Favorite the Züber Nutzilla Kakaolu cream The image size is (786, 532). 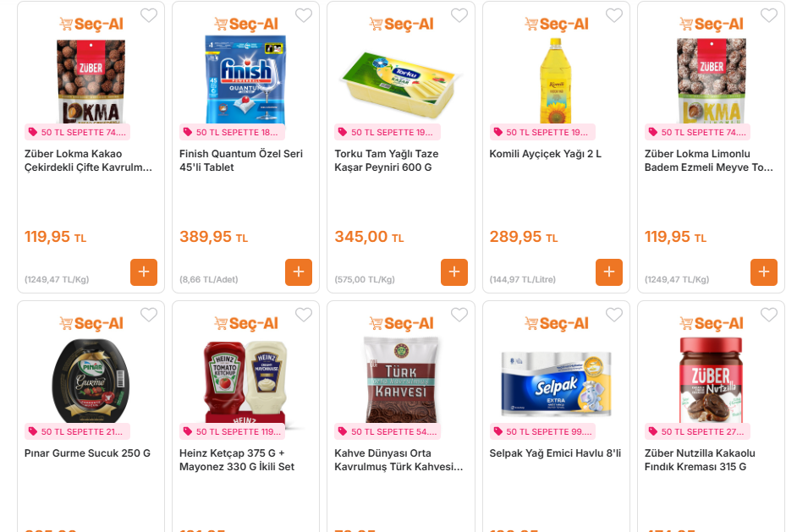tap(769, 315)
